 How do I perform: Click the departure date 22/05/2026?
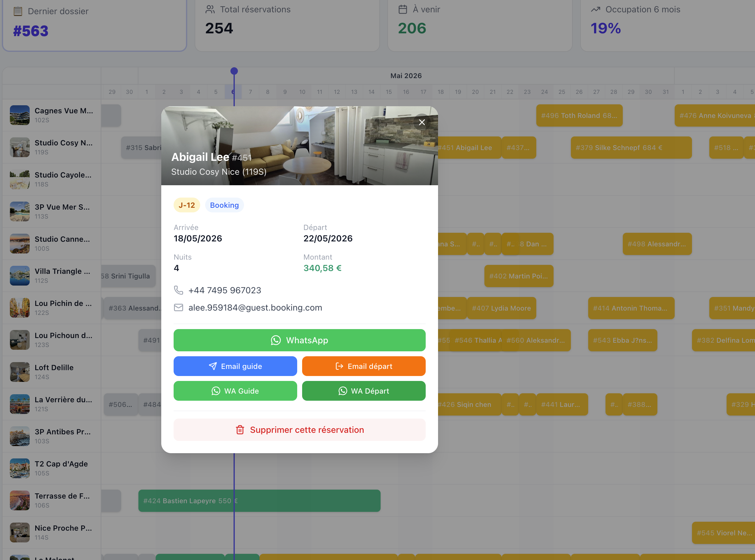(x=328, y=238)
